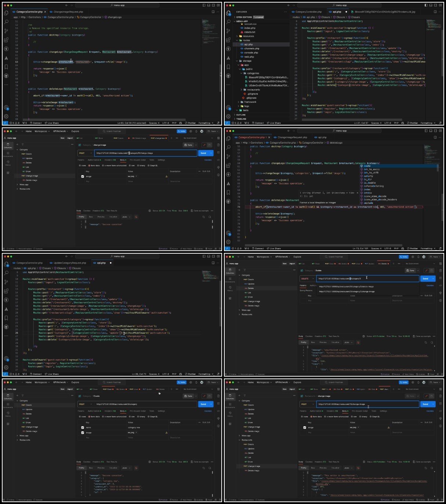The height and width of the screenshot is (504, 446).
Task: Open Manage gear in VS Code UpdateCategoryRequest.php window
Action: [6, 367]
